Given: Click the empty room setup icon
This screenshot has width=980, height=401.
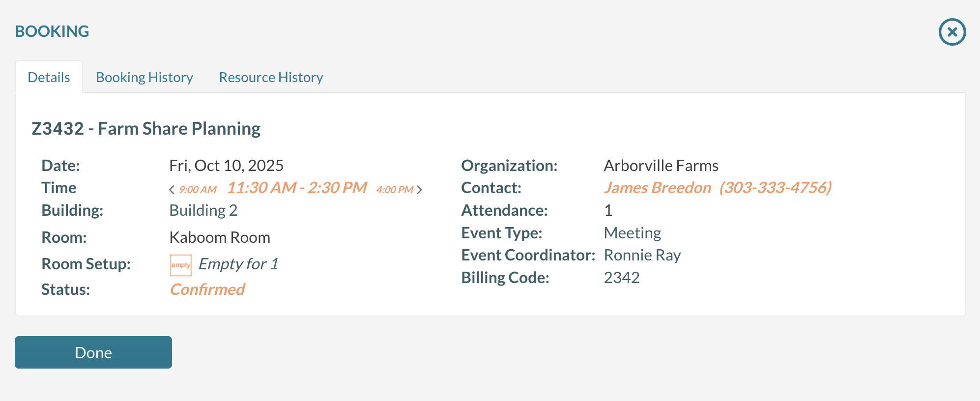Looking at the screenshot, I should coord(180,265).
